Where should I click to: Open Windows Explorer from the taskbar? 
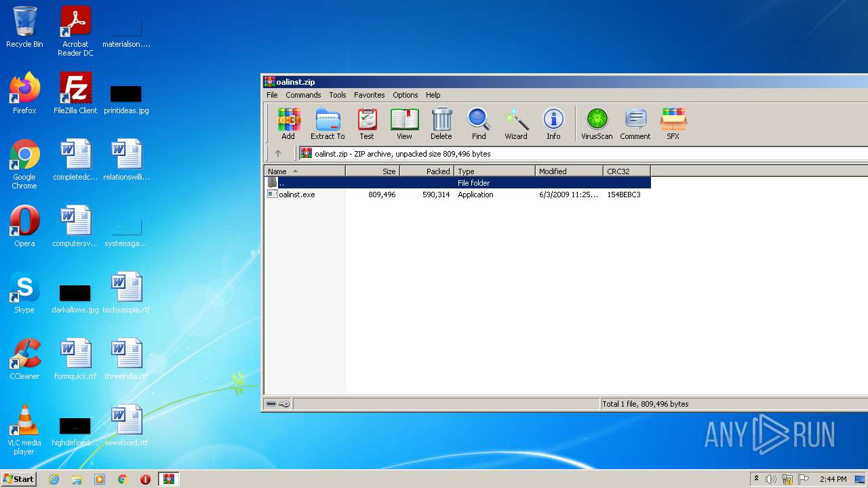77,479
